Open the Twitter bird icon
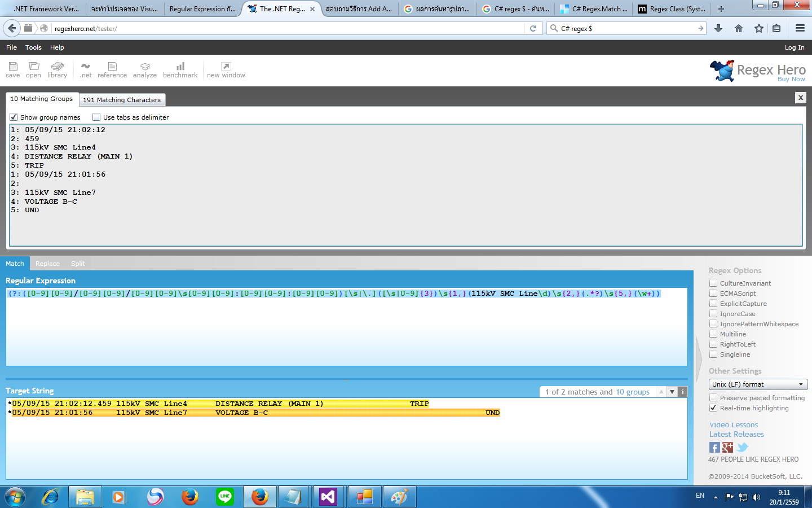 tap(742, 448)
